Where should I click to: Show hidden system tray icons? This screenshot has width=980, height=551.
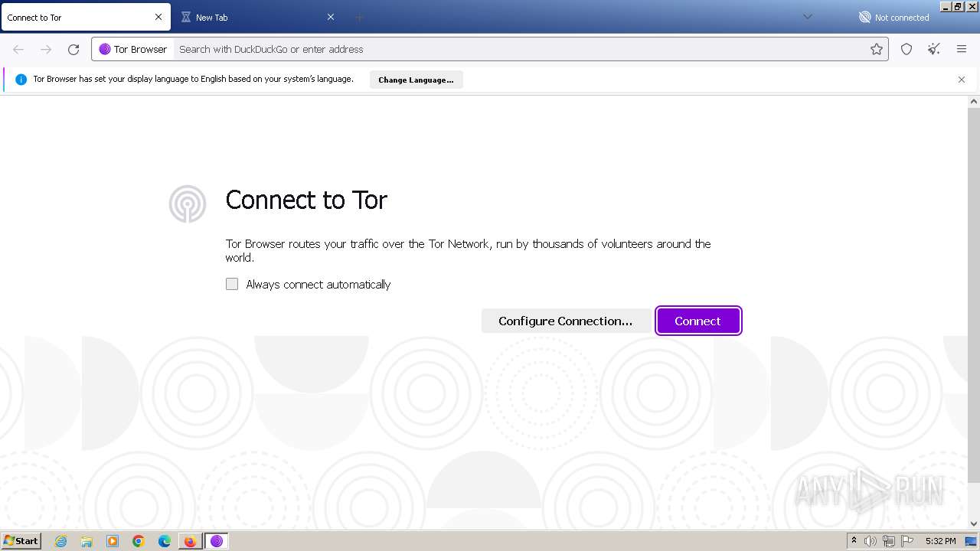854,540
